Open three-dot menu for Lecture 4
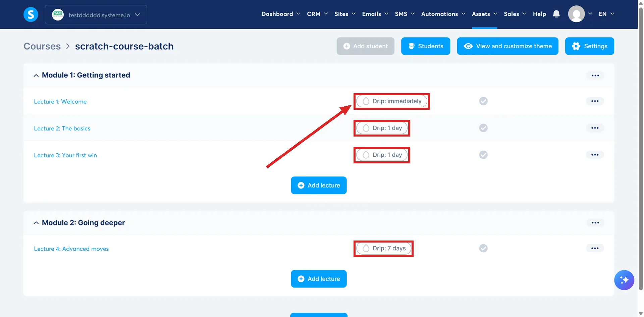This screenshot has height=317, width=644. click(595, 248)
